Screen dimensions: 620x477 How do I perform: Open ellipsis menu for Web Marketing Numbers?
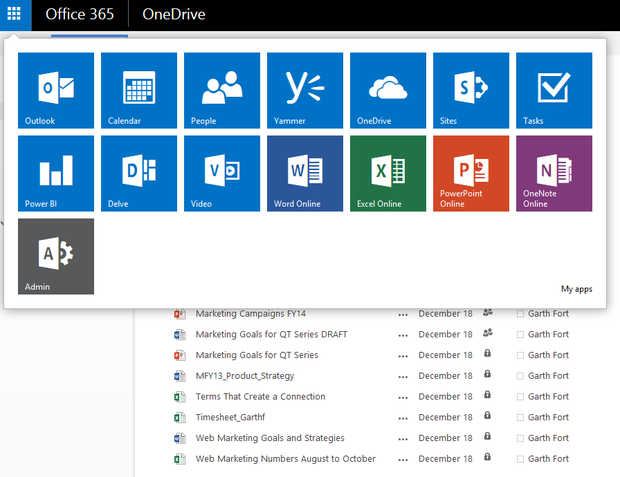(403, 460)
